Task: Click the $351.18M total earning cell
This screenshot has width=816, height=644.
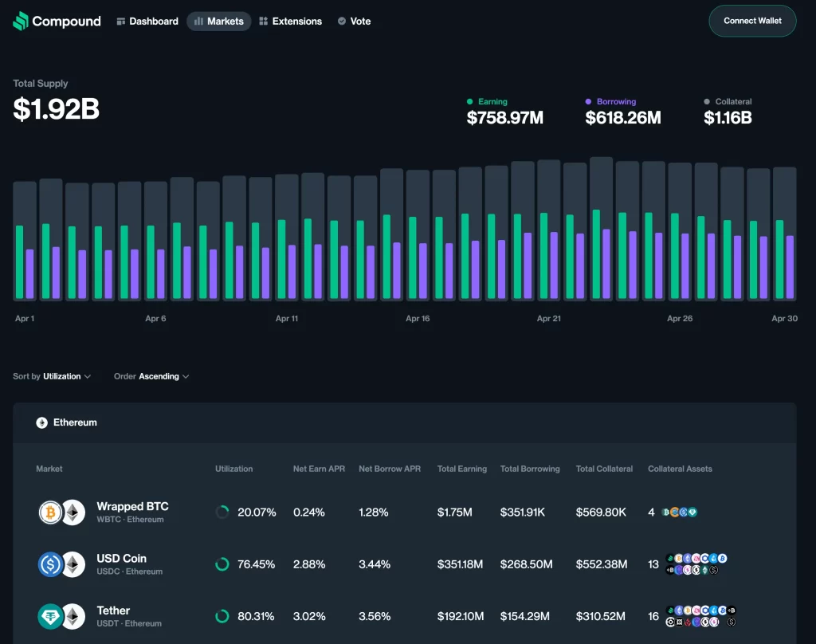Action: click(x=460, y=564)
